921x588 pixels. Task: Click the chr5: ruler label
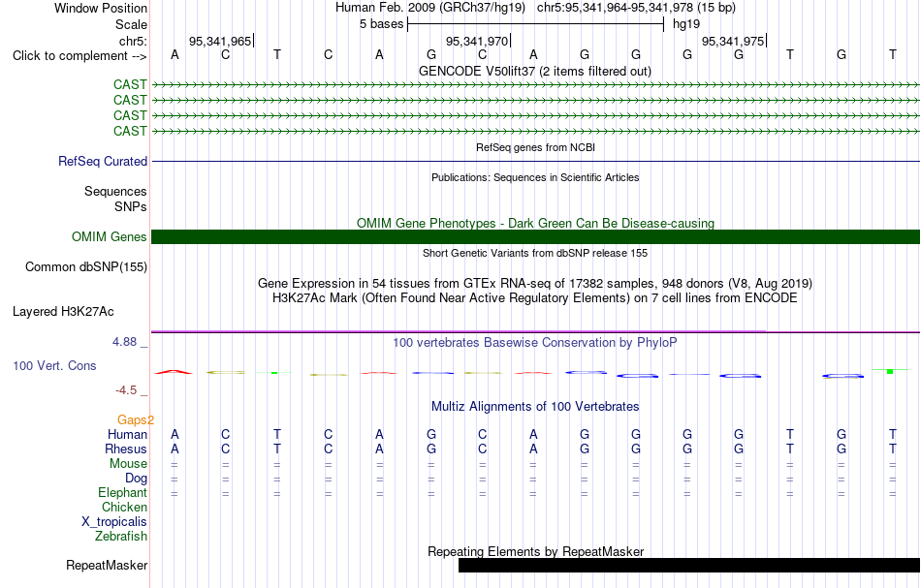133,41
